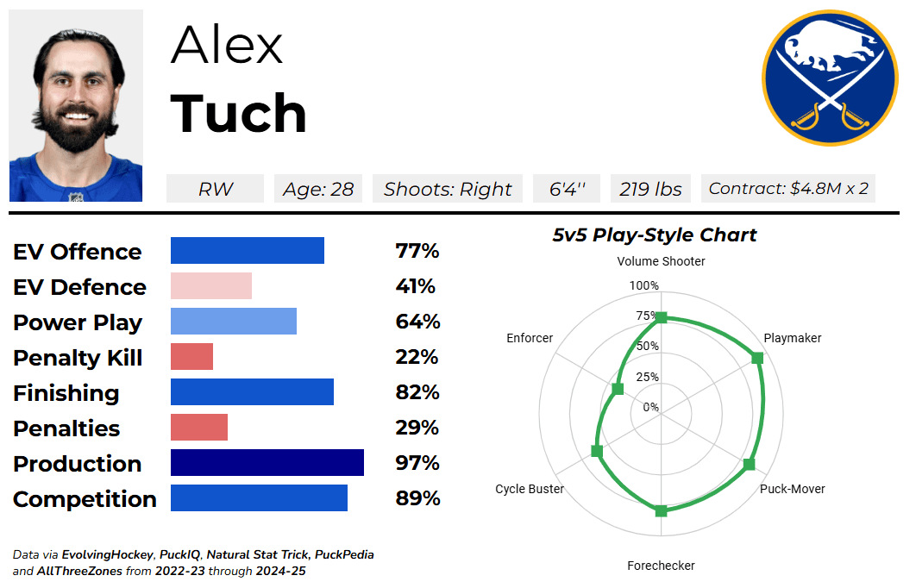
Task: Click the dark navy Production bar
Action: pyautogui.click(x=267, y=463)
